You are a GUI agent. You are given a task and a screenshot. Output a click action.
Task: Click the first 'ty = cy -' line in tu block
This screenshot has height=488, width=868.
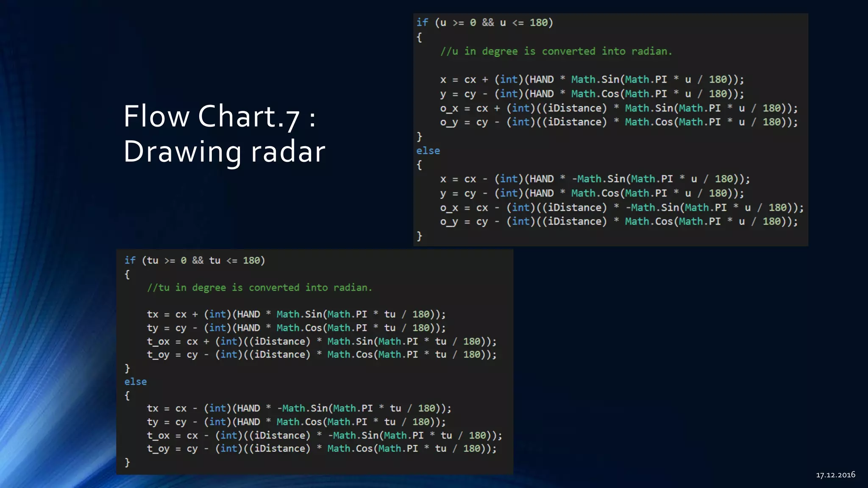pos(296,328)
